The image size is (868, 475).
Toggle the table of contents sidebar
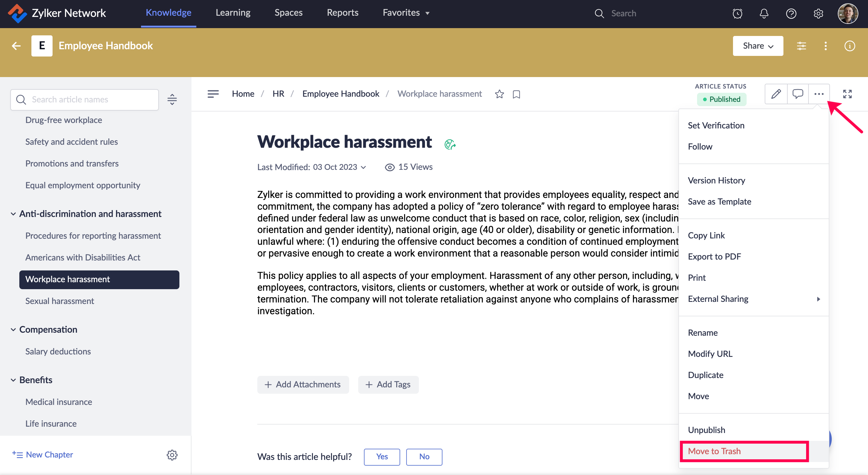(x=213, y=94)
